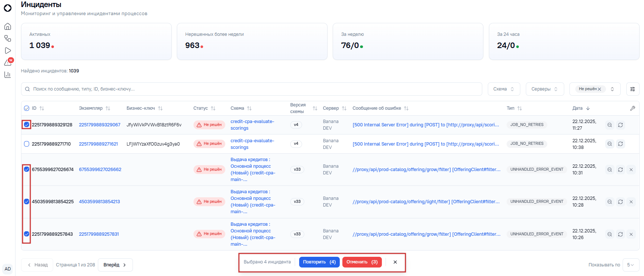Focus the incident search input field

[x=251, y=89]
